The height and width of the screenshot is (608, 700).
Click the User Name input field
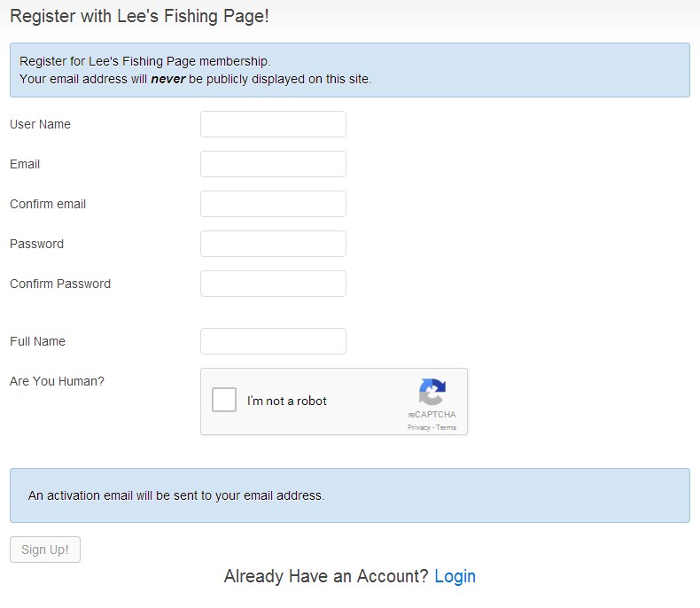[273, 124]
